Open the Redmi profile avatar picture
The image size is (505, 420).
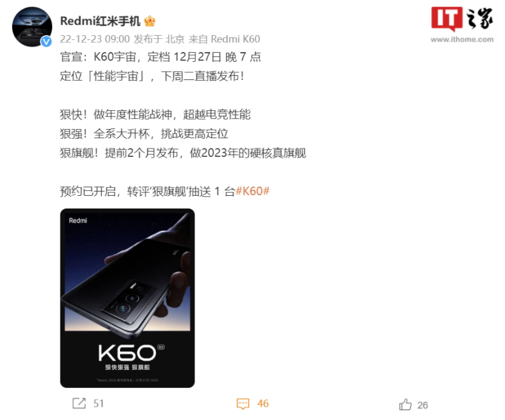(32, 27)
